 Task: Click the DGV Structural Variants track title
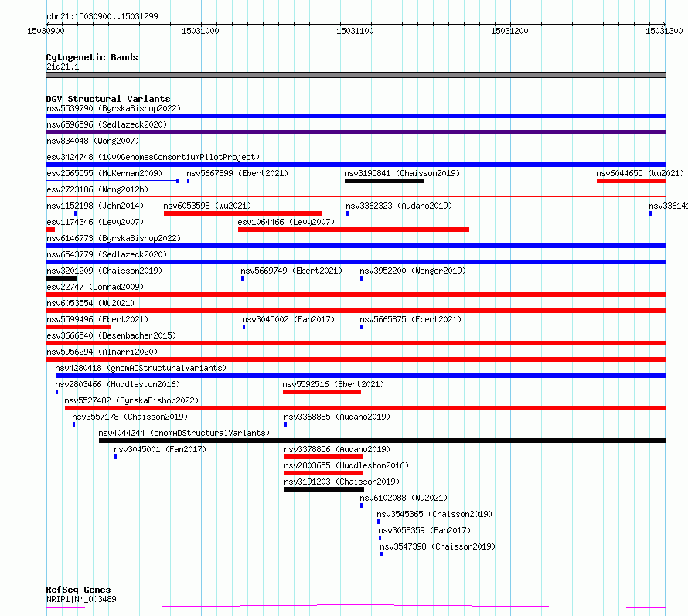coord(108,99)
